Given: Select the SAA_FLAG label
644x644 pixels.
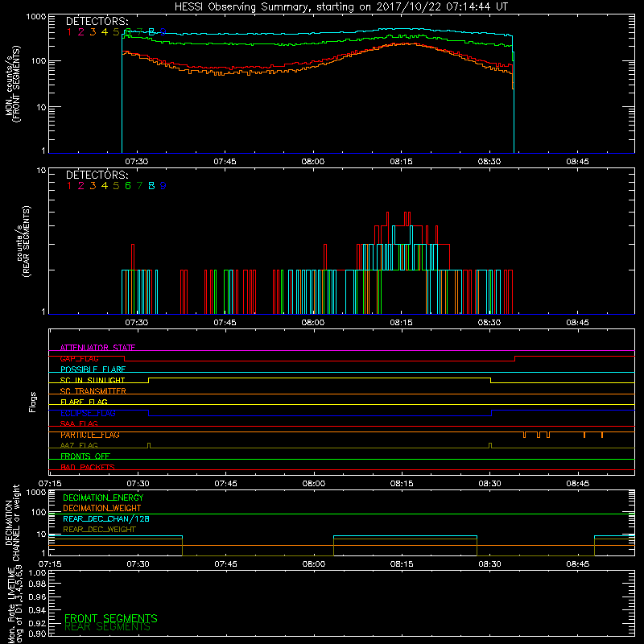Looking at the screenshot, I should coord(79,423).
